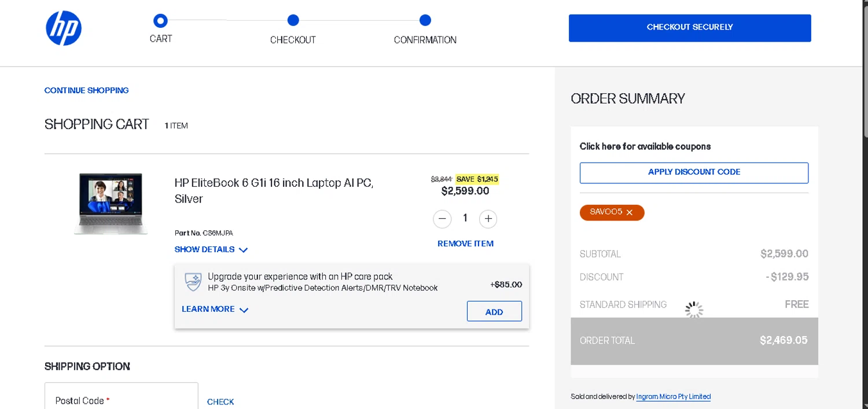Click the HP care pack shield icon
Viewport: 868px width, 409px height.
(193, 282)
